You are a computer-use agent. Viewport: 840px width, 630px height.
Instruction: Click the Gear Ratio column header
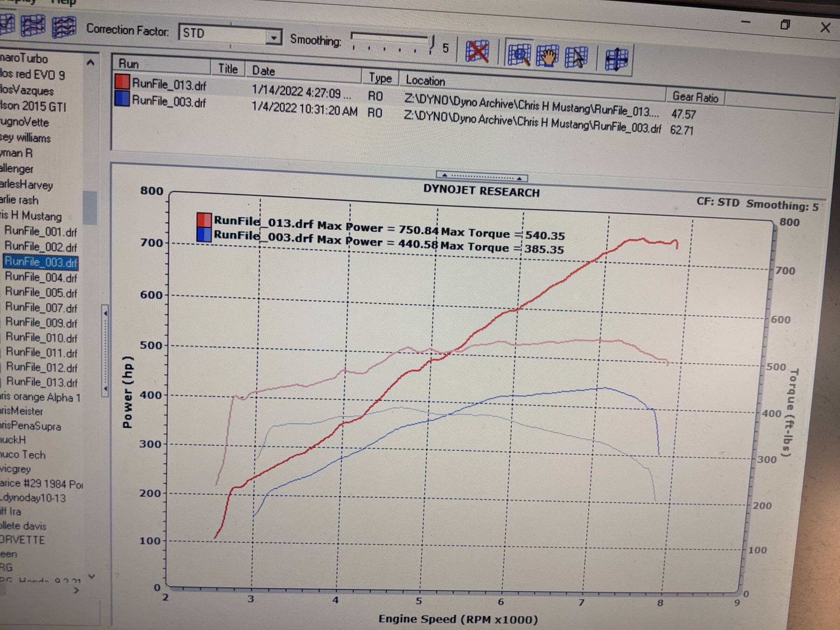click(x=696, y=97)
